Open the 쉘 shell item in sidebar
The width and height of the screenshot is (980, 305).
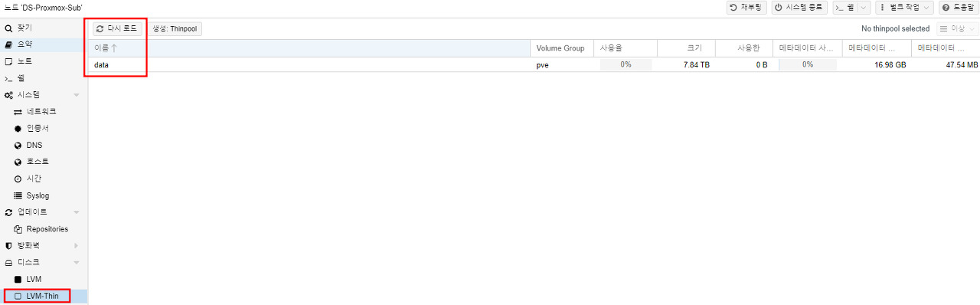[44, 78]
